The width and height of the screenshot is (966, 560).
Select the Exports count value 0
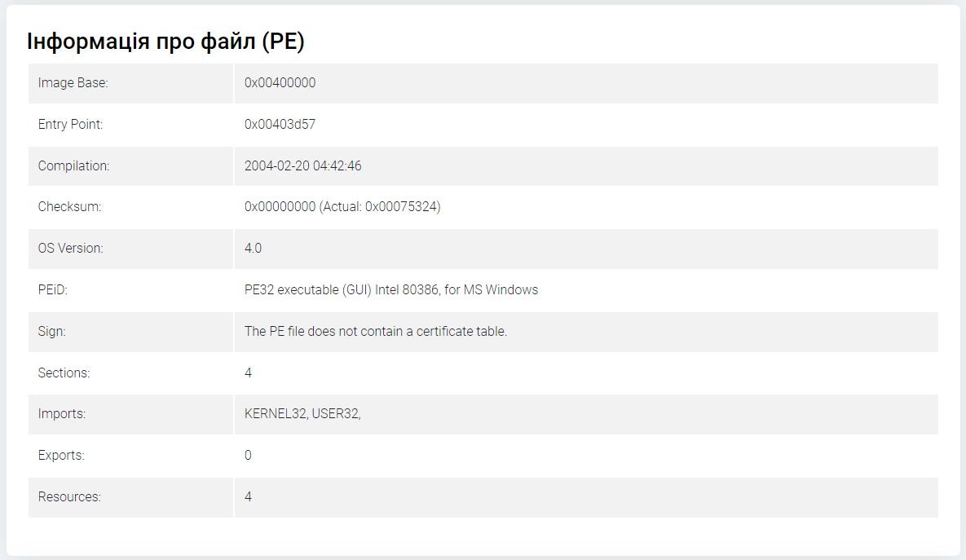pyautogui.click(x=248, y=456)
